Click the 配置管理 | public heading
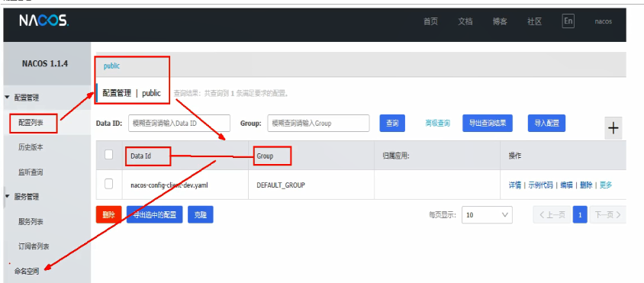This screenshot has width=644, height=283. click(x=131, y=93)
